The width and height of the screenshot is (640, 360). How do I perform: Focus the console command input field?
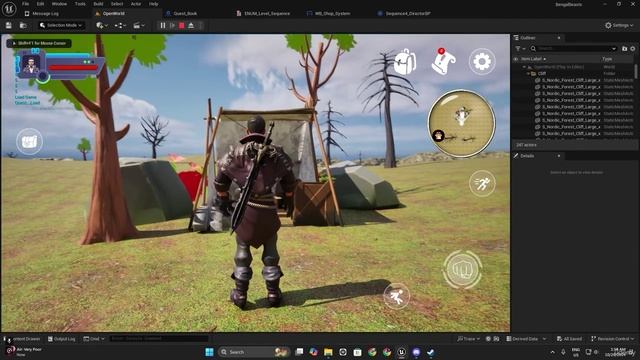click(x=159, y=339)
